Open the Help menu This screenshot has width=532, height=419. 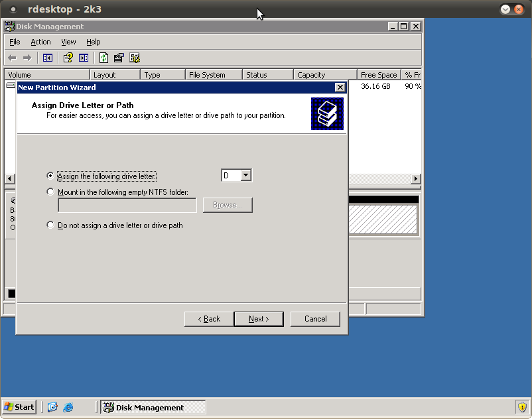[x=94, y=42]
